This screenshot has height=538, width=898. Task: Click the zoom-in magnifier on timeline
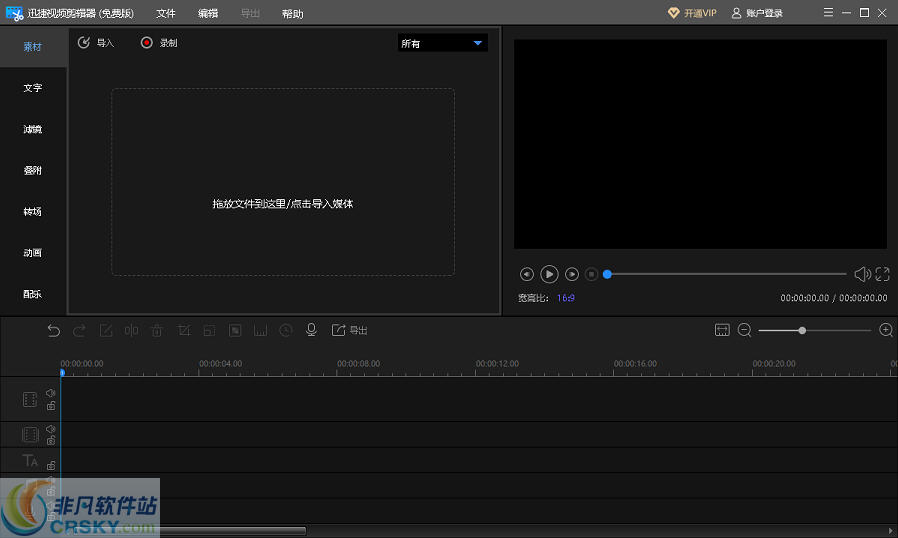[x=885, y=330]
